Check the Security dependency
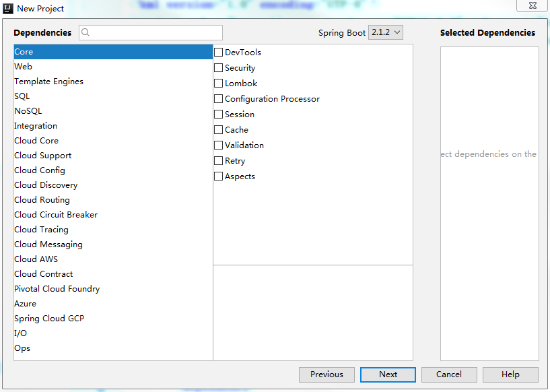Viewport: 550px width, 392px height. (218, 68)
